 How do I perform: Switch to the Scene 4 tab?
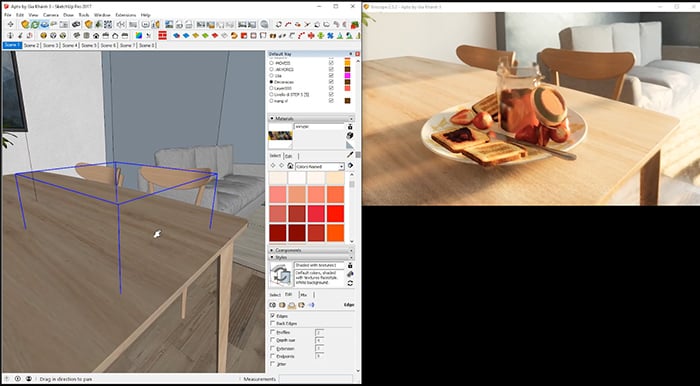tap(70, 46)
